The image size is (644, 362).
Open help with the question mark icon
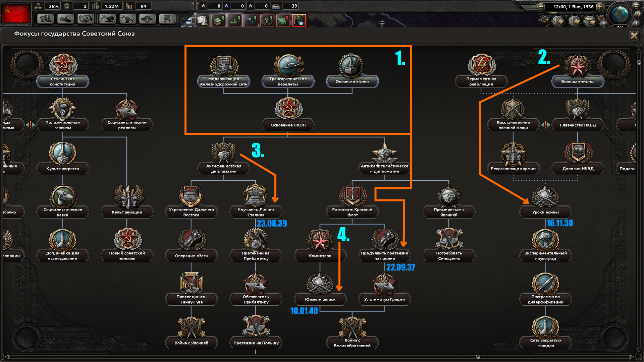click(638, 15)
